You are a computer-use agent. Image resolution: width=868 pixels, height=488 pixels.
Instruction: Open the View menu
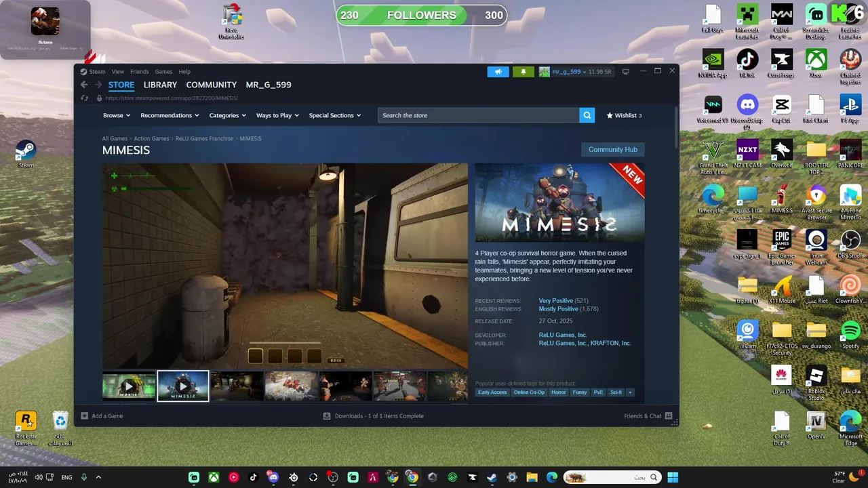[118, 71]
